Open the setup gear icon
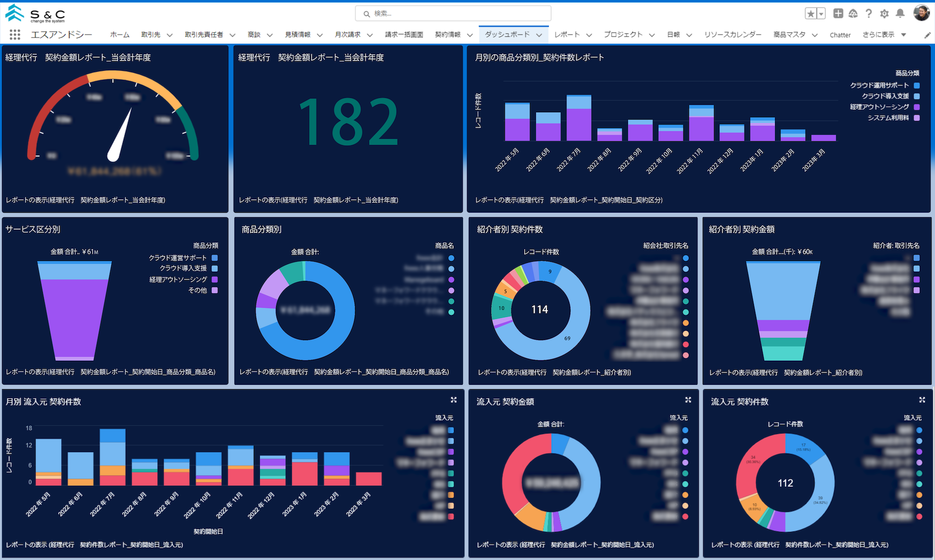Viewport: 935px width, 560px height. [x=884, y=13]
